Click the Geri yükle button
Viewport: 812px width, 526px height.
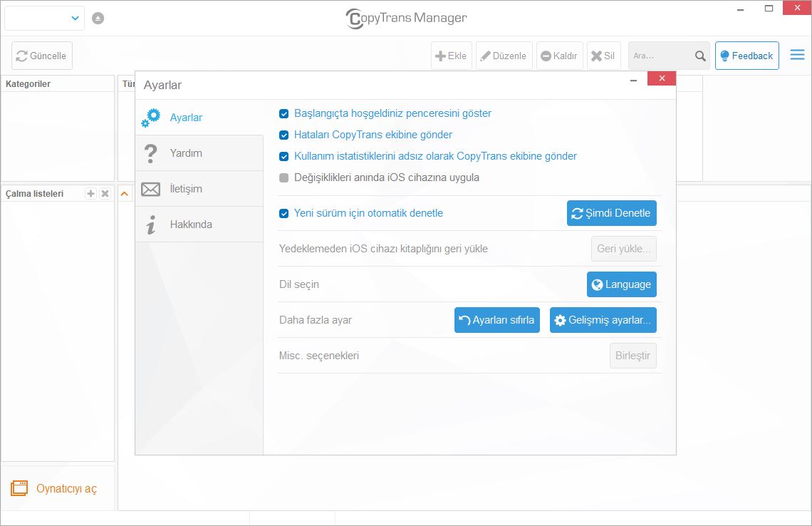coord(624,249)
